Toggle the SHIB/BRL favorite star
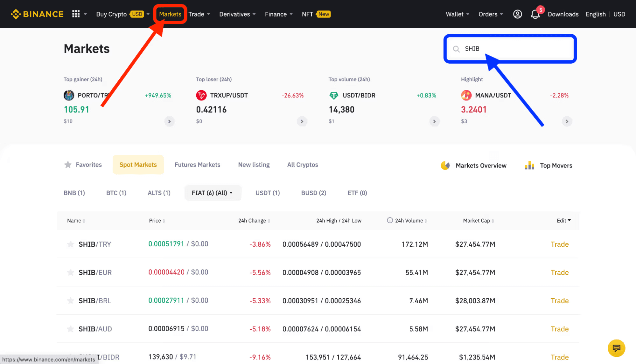The image size is (636, 364). coord(70,300)
